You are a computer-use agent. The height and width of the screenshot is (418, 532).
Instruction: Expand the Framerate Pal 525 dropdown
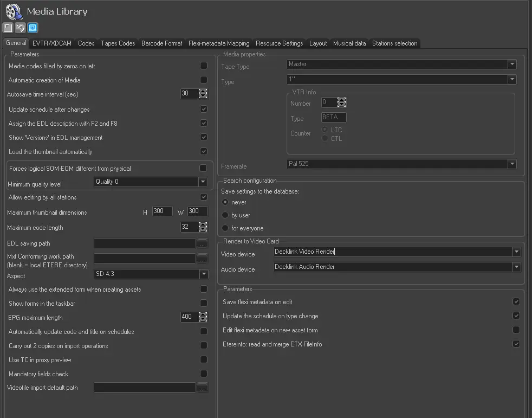tap(512, 164)
